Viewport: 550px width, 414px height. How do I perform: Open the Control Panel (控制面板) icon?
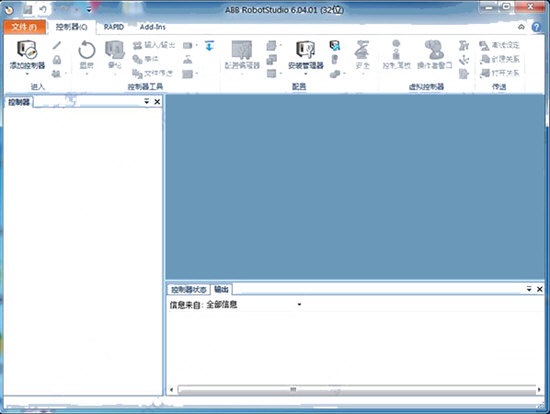pos(396,50)
